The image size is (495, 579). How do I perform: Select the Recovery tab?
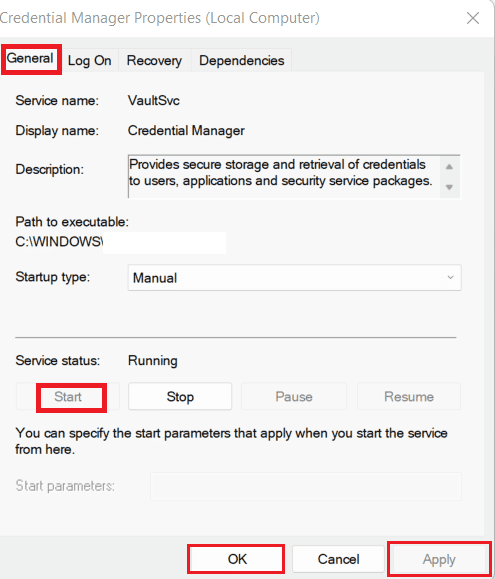tap(154, 60)
